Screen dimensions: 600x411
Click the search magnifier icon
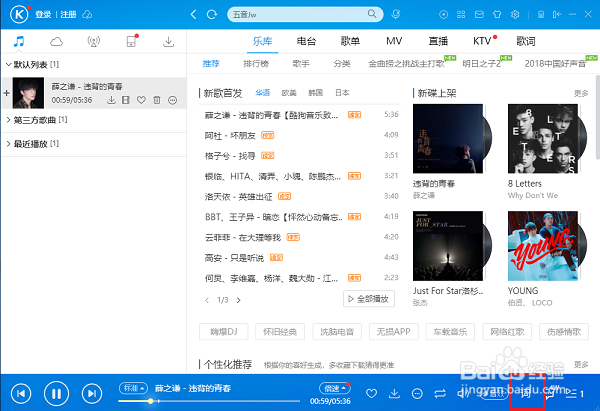[372, 14]
